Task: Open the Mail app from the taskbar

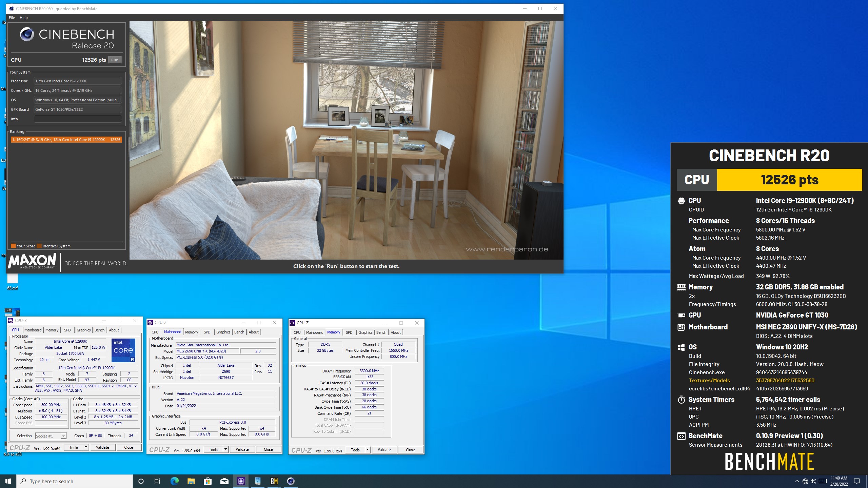Action: pos(224,481)
